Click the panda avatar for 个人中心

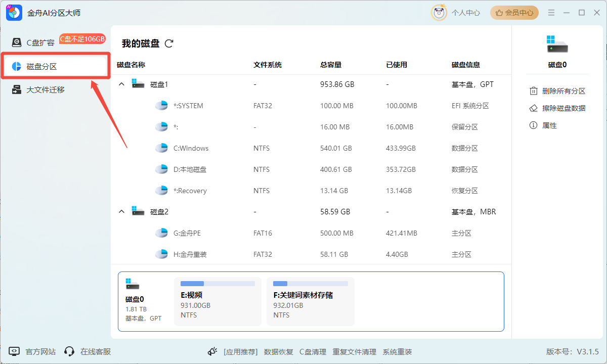[439, 13]
